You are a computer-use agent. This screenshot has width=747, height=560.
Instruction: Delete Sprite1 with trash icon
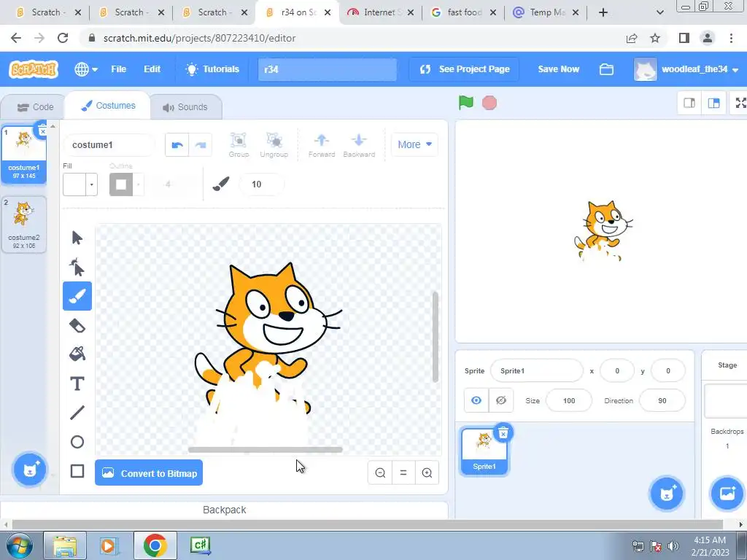(503, 433)
